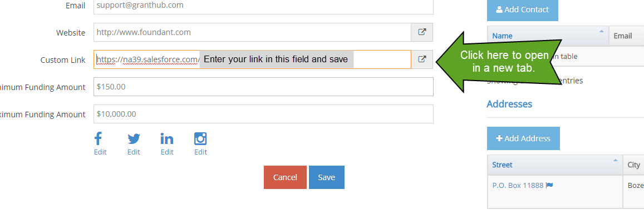Select the Twitter bird icon
The image size is (644, 219).
[134, 139]
